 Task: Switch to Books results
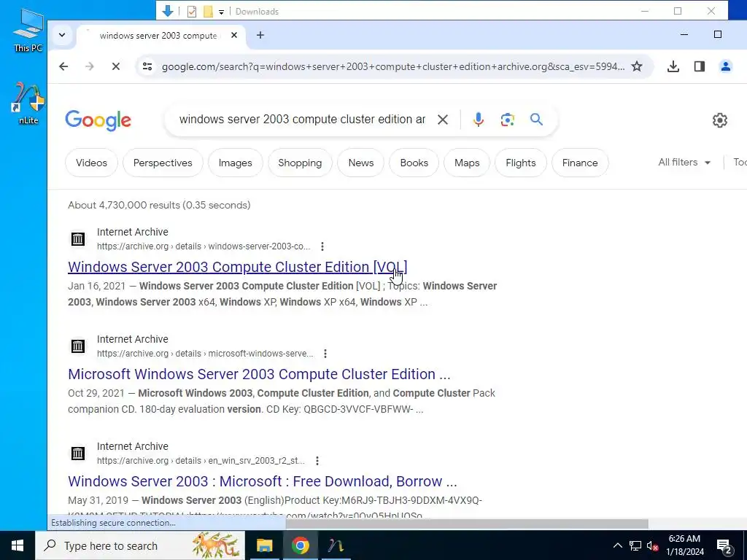[414, 163]
